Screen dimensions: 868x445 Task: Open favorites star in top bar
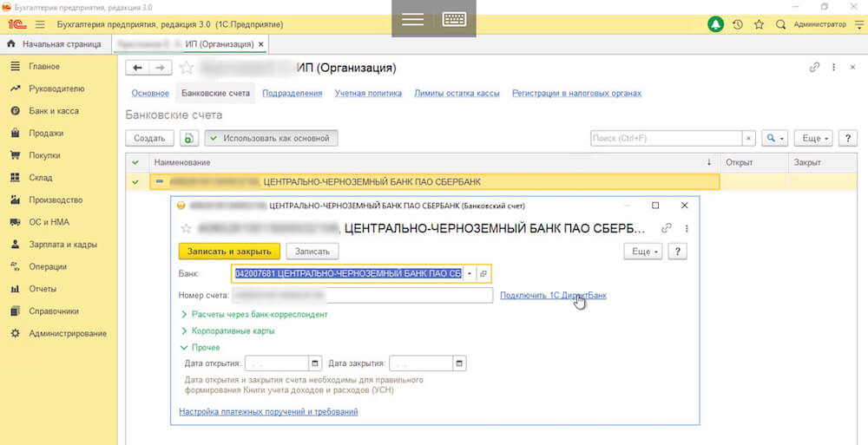(759, 25)
